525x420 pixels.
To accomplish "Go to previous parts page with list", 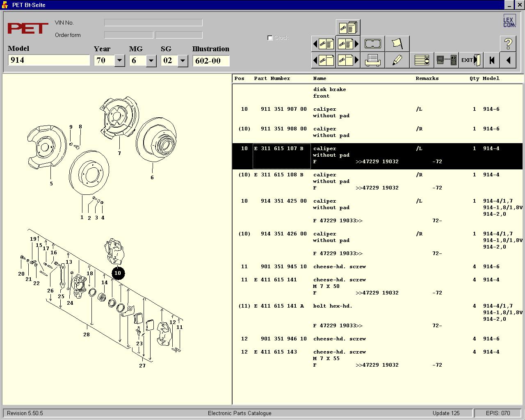I will (x=324, y=43).
